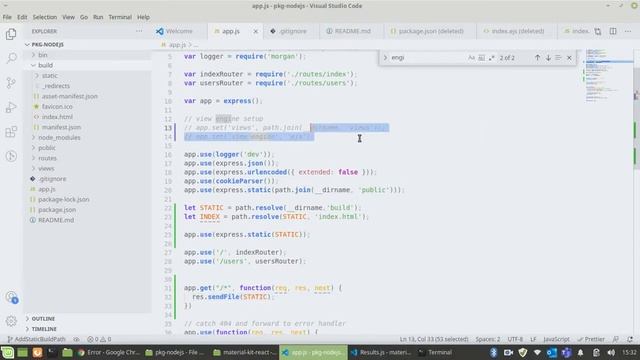Image resolution: width=640 pixels, height=360 pixels.
Task: Open the Search view in activity bar
Action: (11, 58)
